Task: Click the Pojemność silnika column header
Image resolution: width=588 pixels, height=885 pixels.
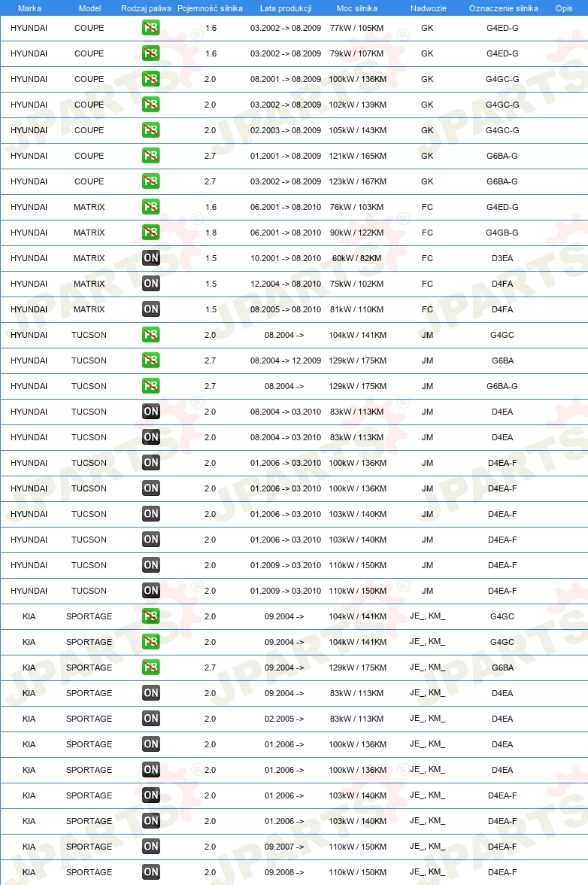Action: click(x=210, y=8)
